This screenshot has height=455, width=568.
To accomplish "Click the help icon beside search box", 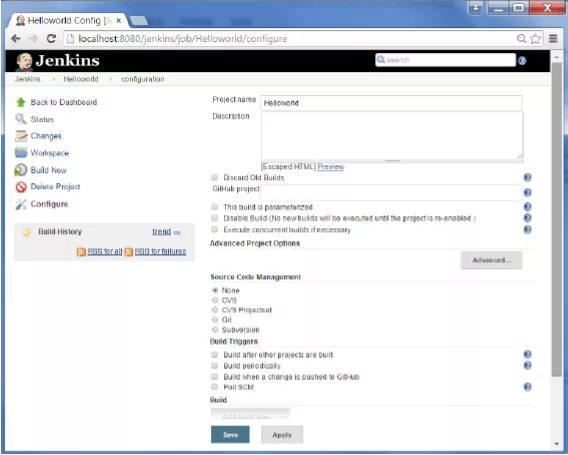I will [x=522, y=60].
